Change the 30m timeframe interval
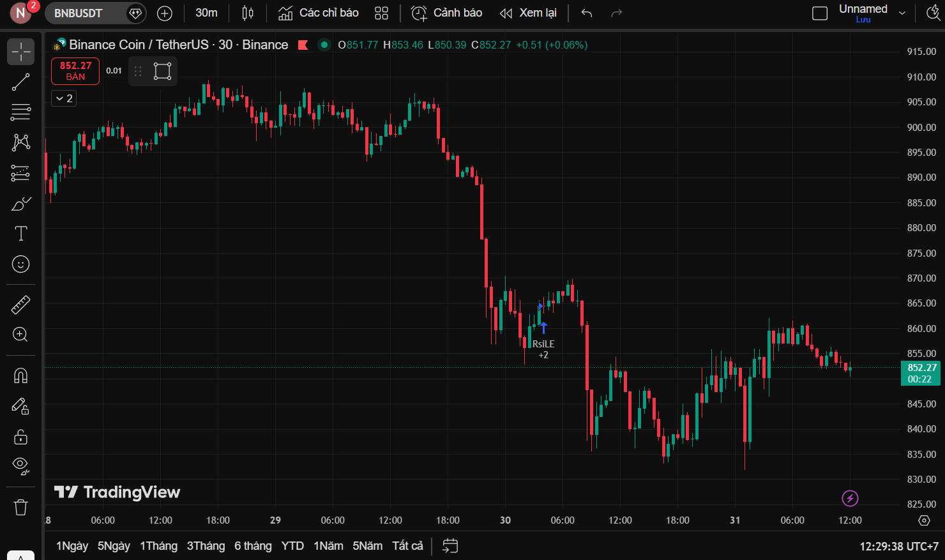Image resolution: width=945 pixels, height=560 pixels. click(x=206, y=13)
